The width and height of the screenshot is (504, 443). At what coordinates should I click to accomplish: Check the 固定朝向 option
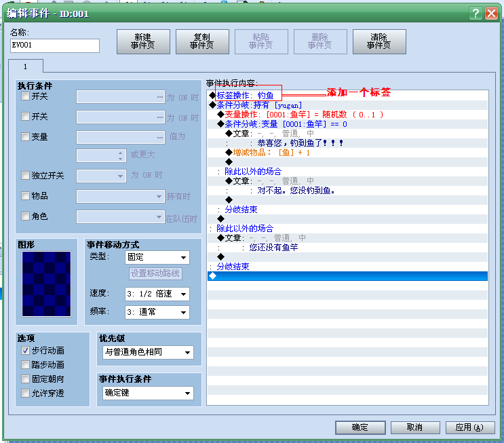tap(25, 379)
